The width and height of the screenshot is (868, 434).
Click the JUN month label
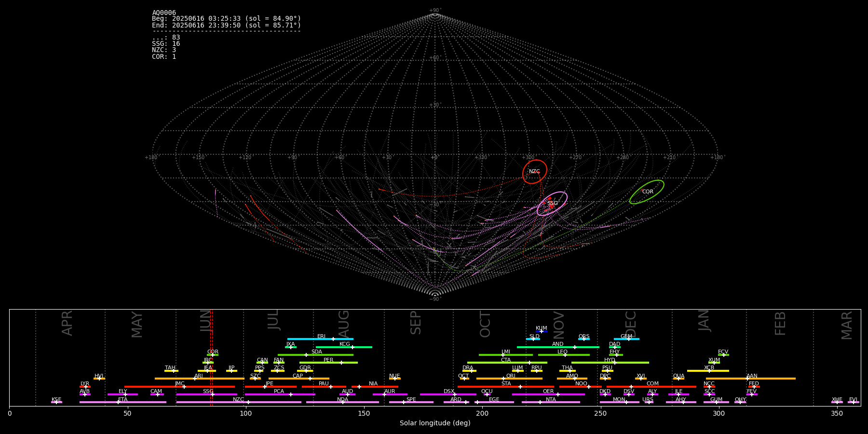[206, 321]
